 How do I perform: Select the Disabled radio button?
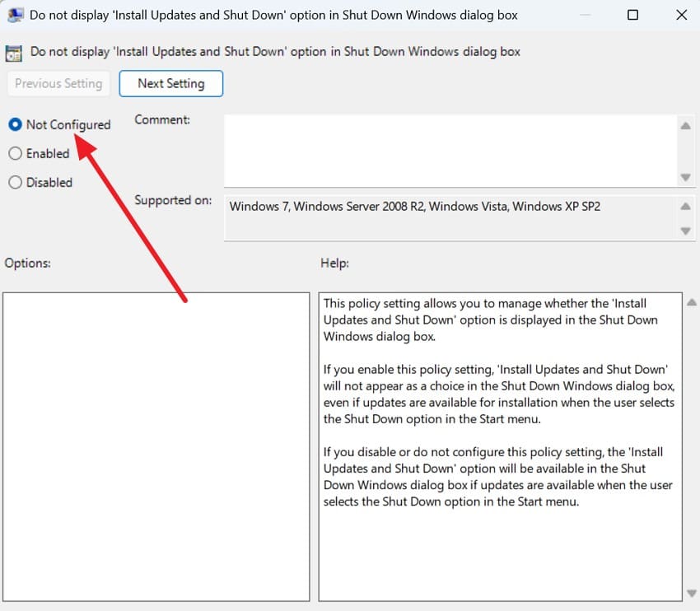coord(15,182)
